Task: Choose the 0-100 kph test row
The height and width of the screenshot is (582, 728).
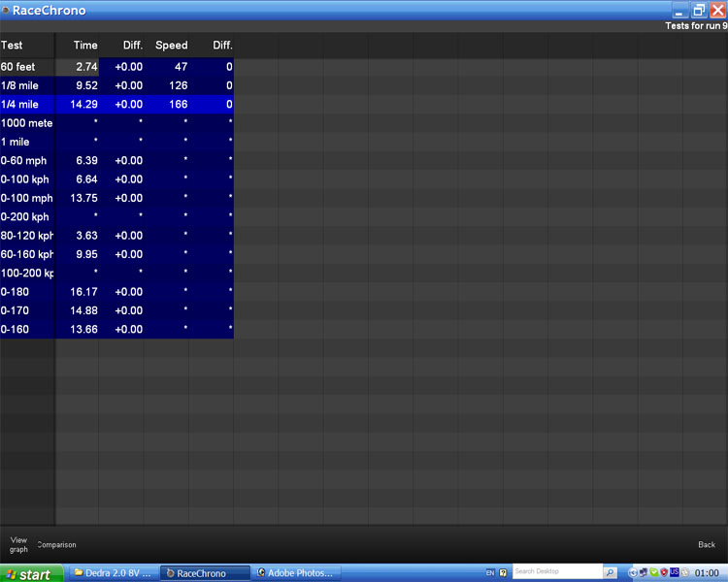Action: tap(27, 179)
